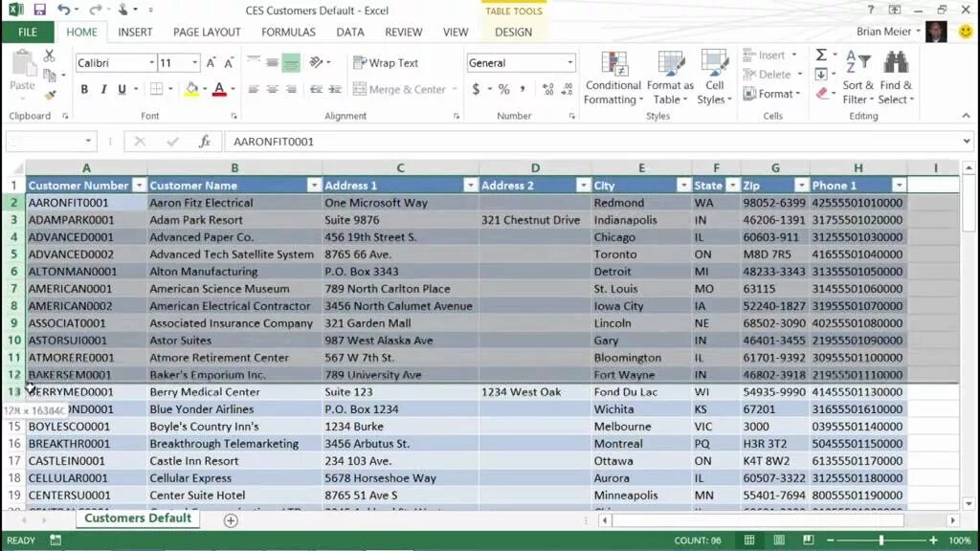Open the Calibri font name dropdown
This screenshot has width=980, height=551.
[151, 62]
